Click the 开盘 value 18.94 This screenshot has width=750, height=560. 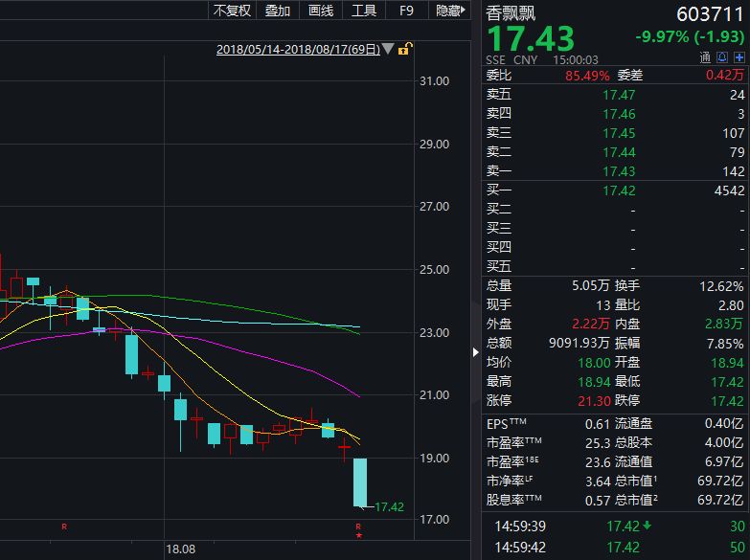[728, 363]
